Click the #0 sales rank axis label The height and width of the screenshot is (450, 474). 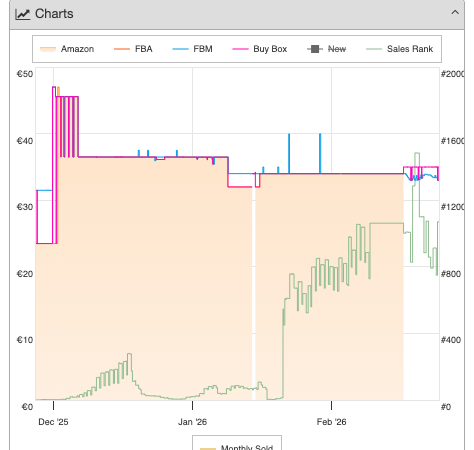[x=446, y=407]
